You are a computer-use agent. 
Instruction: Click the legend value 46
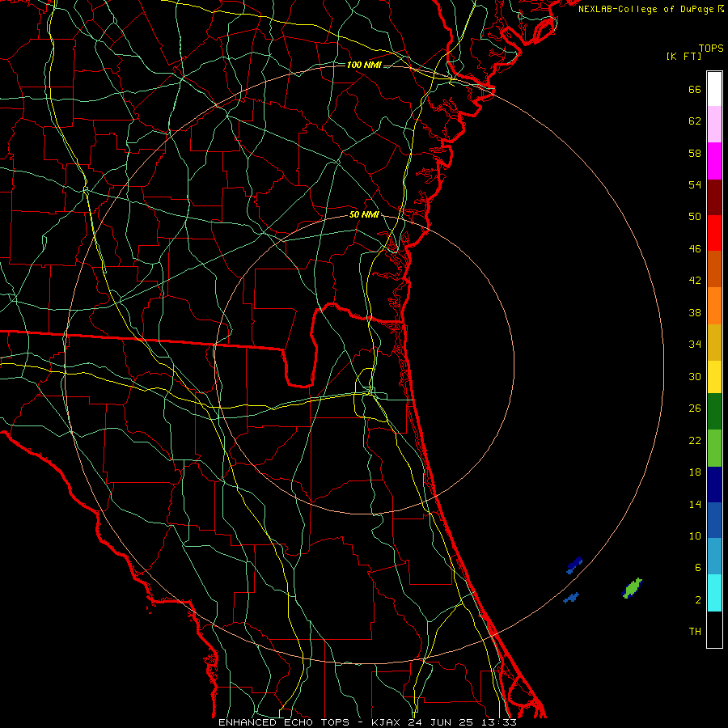[x=695, y=249]
